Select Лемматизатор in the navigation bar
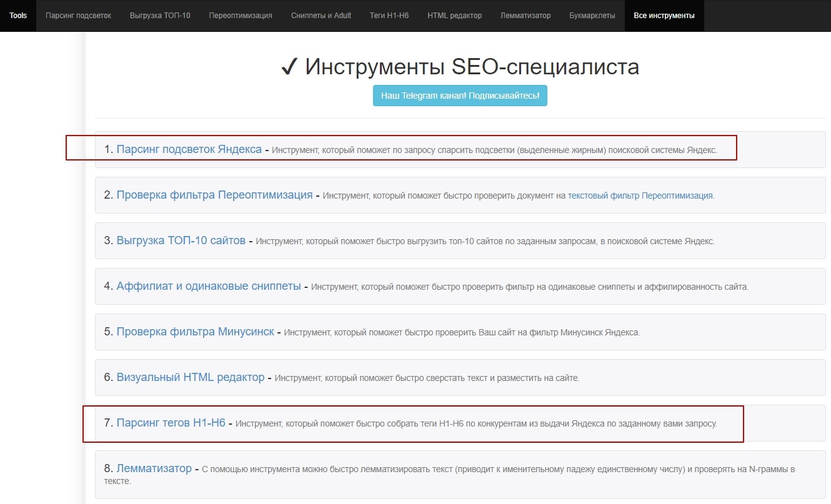 point(524,16)
